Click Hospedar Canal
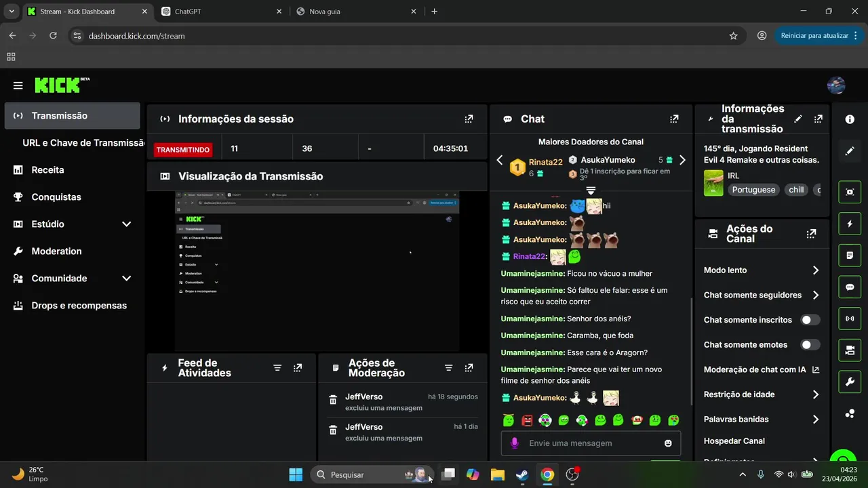Screen dimensions: 868x488 pos(734,441)
